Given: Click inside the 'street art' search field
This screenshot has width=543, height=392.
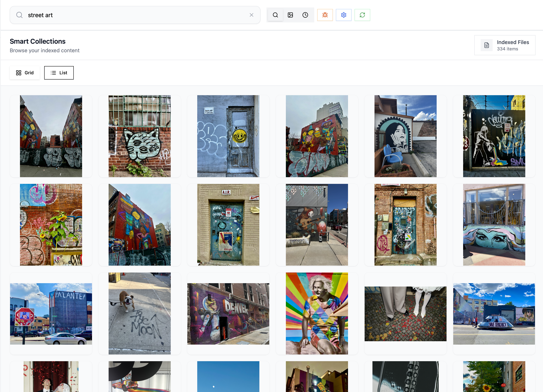Looking at the screenshot, I should tap(135, 15).
